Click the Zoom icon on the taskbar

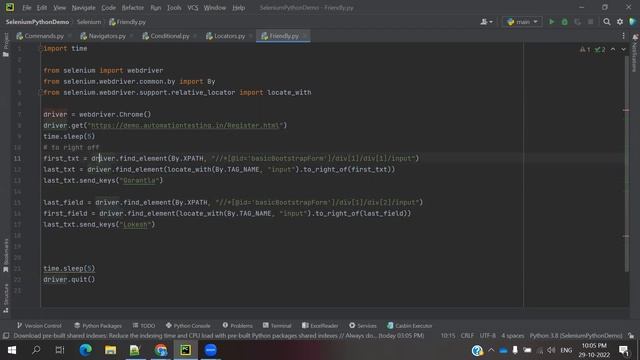211,350
